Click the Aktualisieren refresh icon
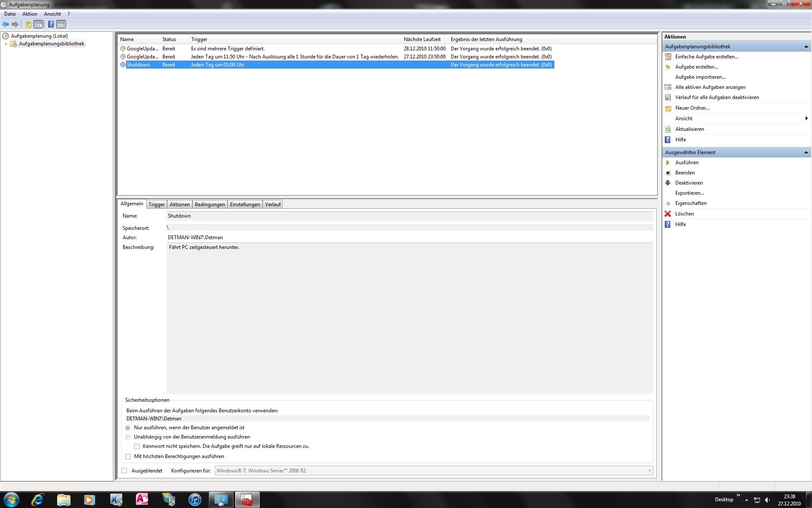812x508 pixels. point(668,129)
